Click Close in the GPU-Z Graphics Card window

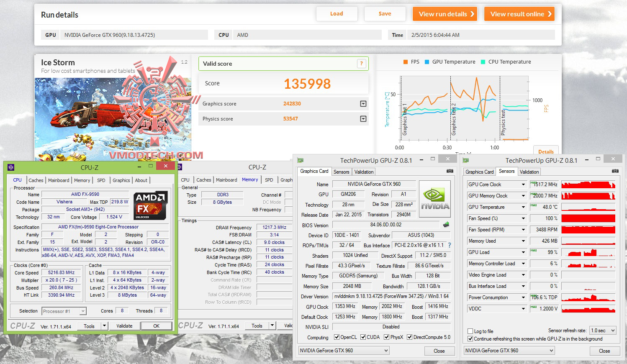439,351
